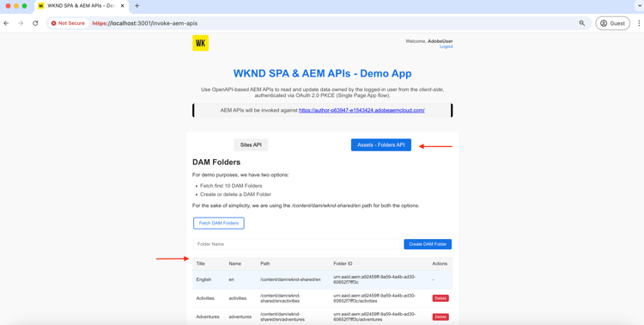
Task: Select the Activities title cell
Action: coord(205,298)
